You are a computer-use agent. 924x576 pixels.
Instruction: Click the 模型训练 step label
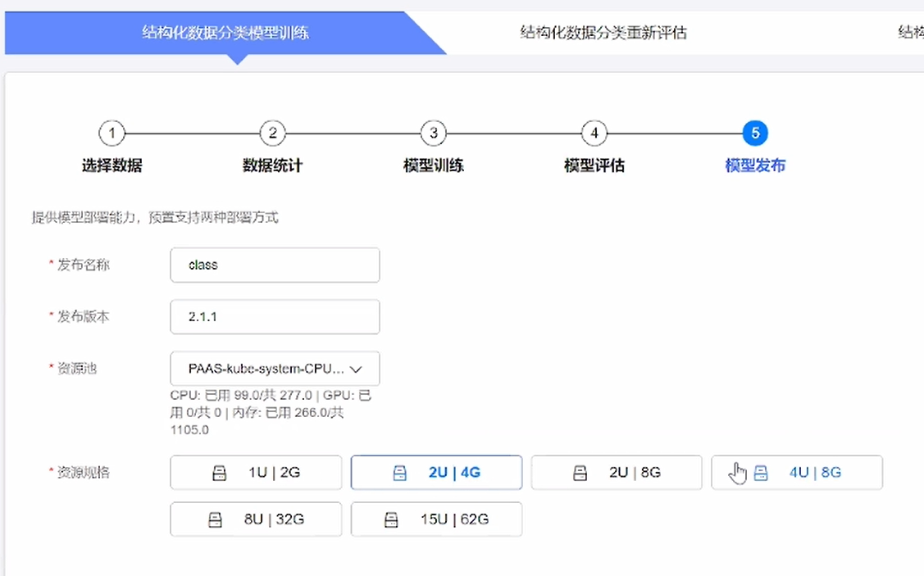(x=434, y=166)
